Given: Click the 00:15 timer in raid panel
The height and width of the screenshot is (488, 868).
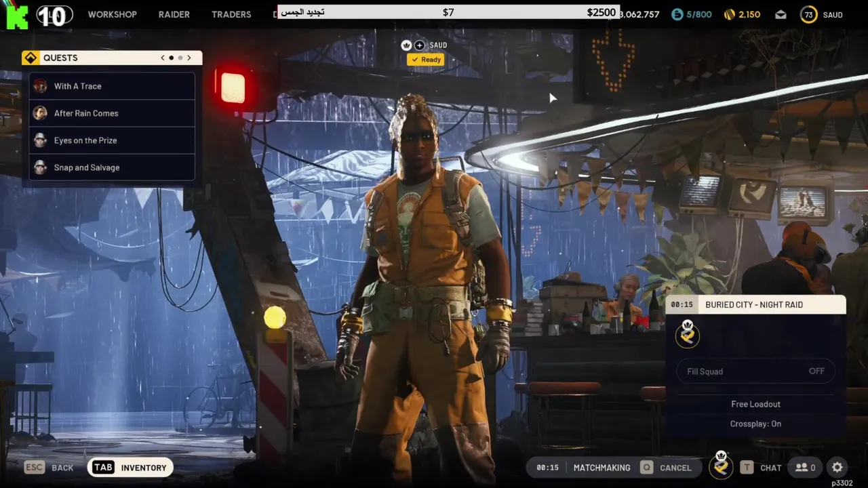Looking at the screenshot, I should click(x=682, y=305).
